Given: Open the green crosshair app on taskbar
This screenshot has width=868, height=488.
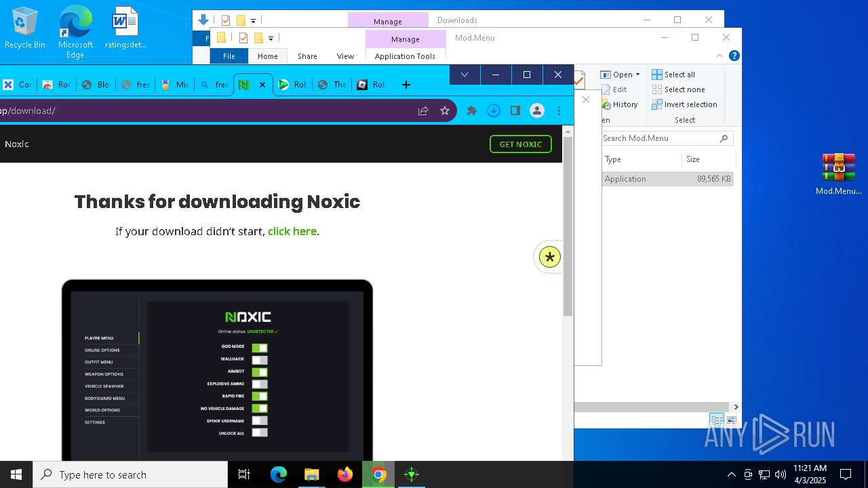Looking at the screenshot, I should tap(411, 474).
